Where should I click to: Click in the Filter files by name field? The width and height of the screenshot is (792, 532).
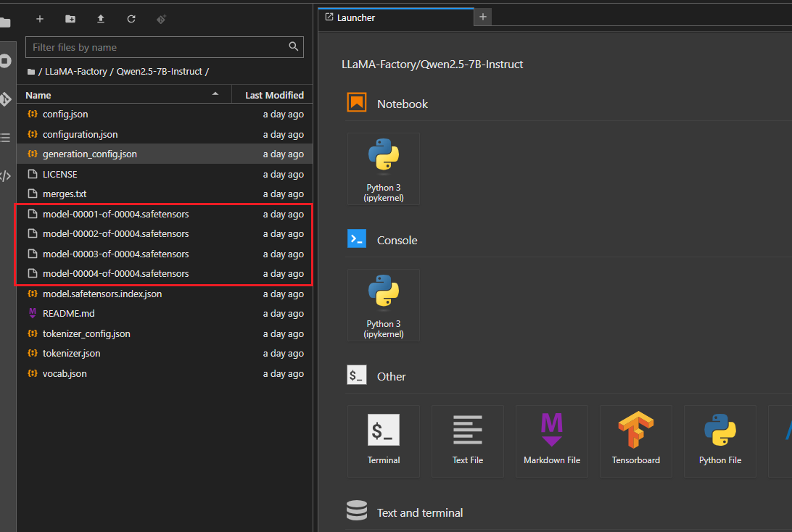click(x=164, y=47)
